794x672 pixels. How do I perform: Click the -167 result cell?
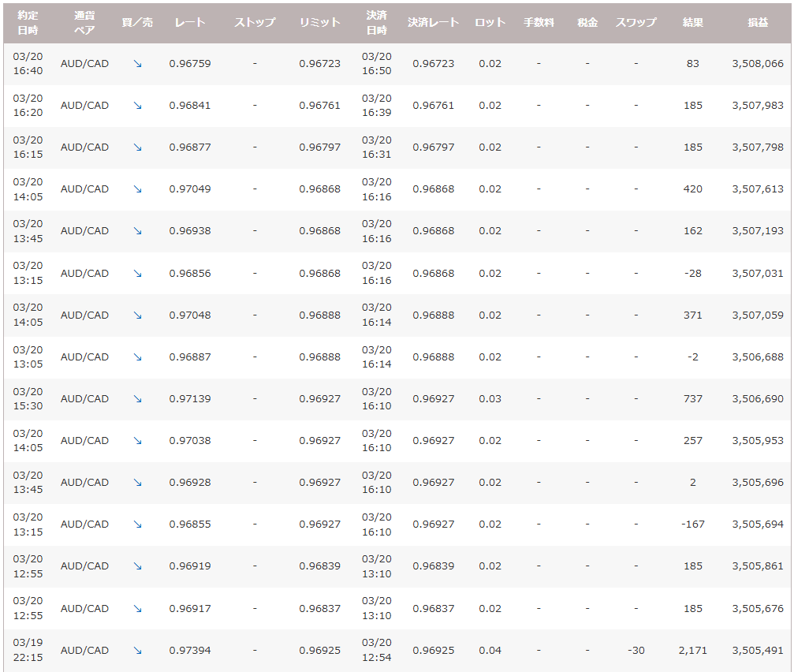(692, 525)
